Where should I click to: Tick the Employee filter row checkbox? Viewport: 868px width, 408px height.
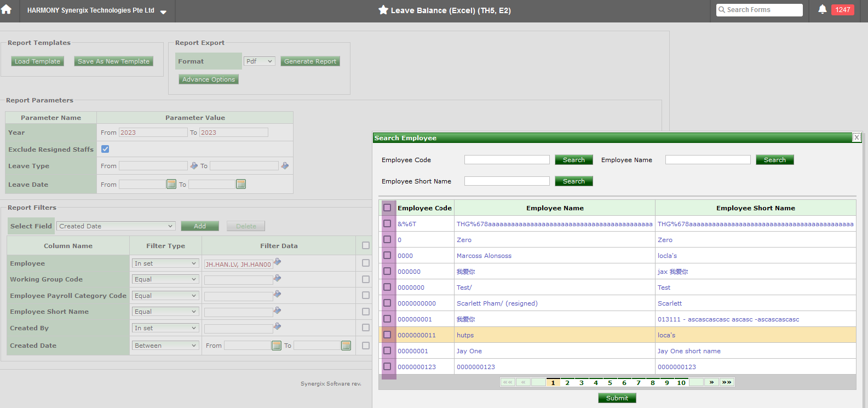366,263
